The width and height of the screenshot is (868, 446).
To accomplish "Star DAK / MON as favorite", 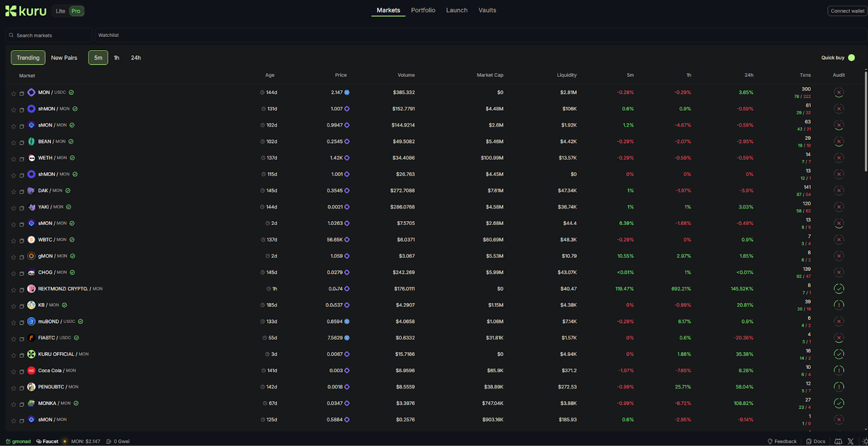I will [x=14, y=192].
